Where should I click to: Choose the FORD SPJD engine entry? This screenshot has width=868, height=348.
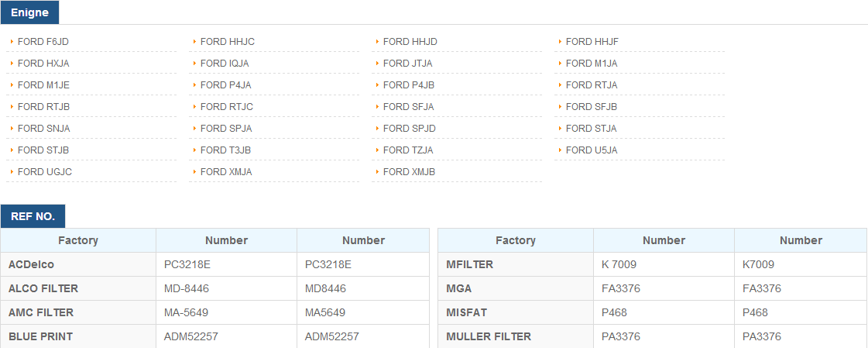pos(410,129)
